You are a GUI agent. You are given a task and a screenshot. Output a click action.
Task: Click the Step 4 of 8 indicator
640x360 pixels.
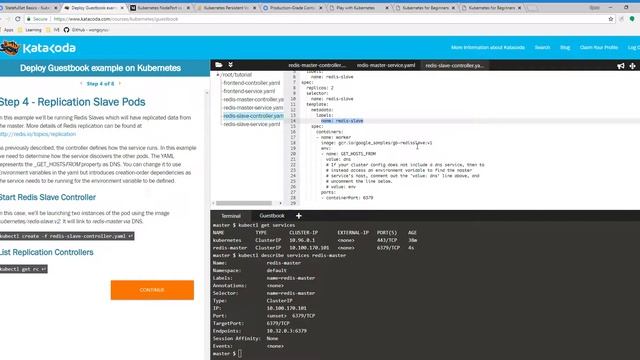pyautogui.click(x=100, y=84)
